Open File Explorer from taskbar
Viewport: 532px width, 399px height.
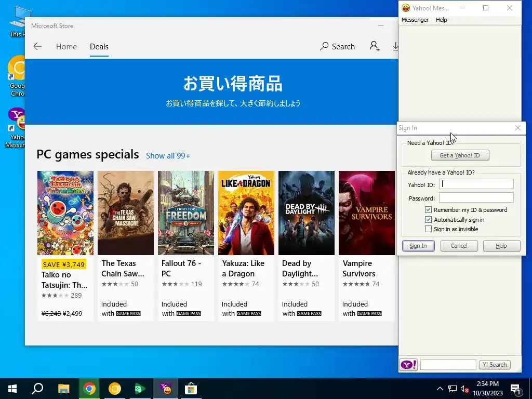coord(63,389)
